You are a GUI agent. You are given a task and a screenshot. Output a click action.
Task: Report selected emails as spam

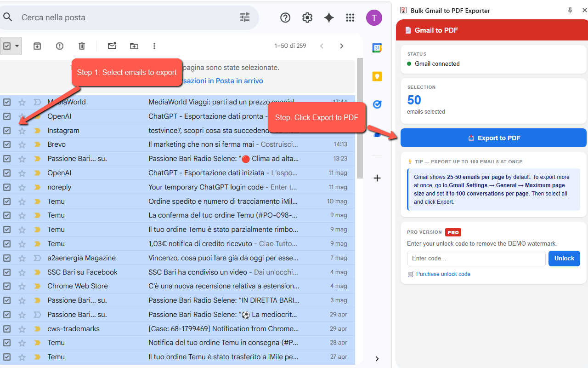(60, 46)
